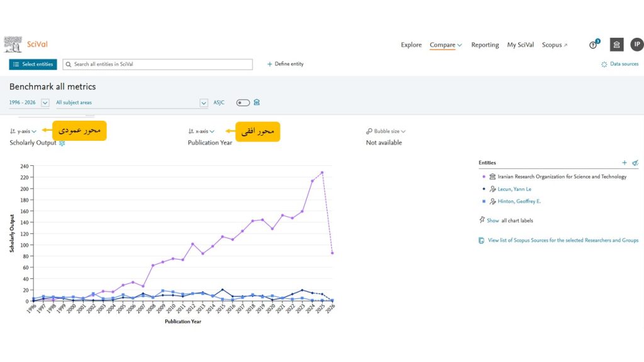
Task: Click the Benchmark all metrics heading
Action: pos(53,87)
